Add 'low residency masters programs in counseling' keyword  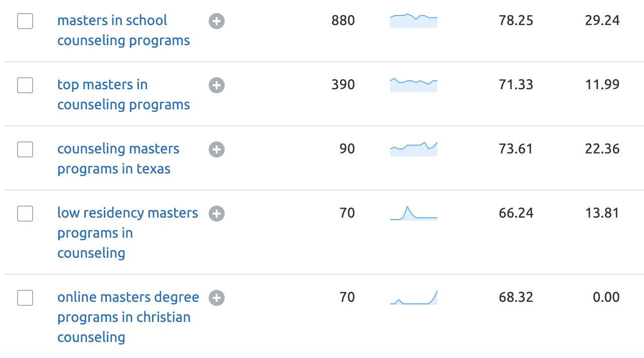(x=217, y=214)
